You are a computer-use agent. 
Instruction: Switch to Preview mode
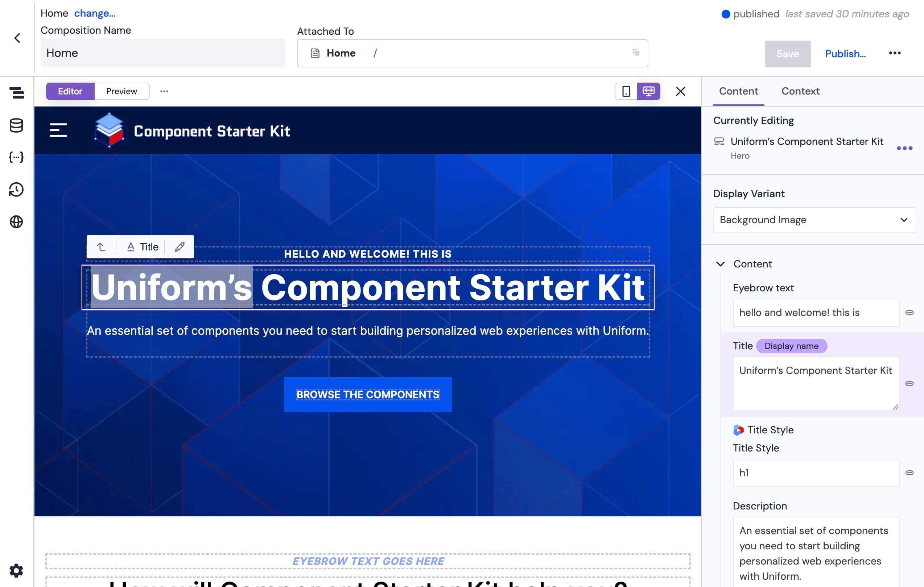pyautogui.click(x=121, y=91)
